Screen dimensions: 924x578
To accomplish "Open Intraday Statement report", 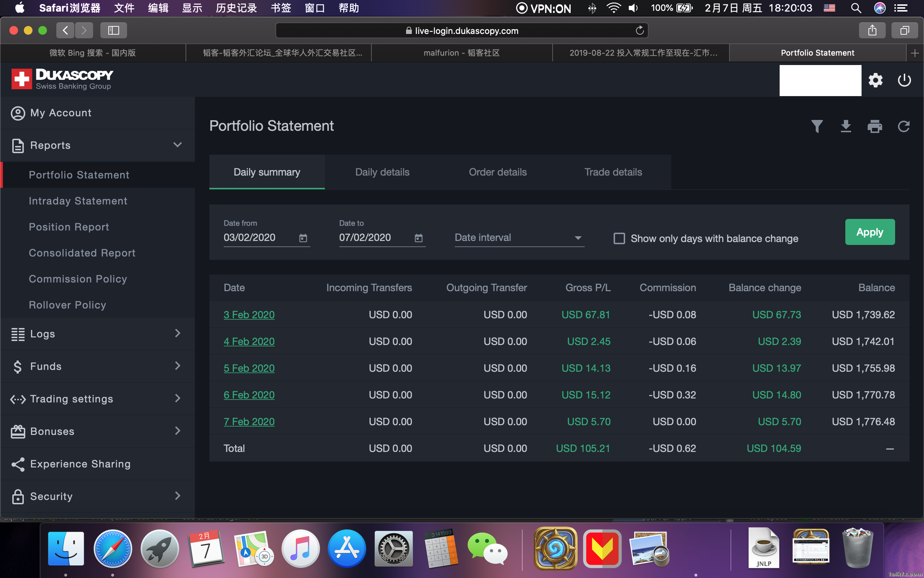I will pos(78,201).
